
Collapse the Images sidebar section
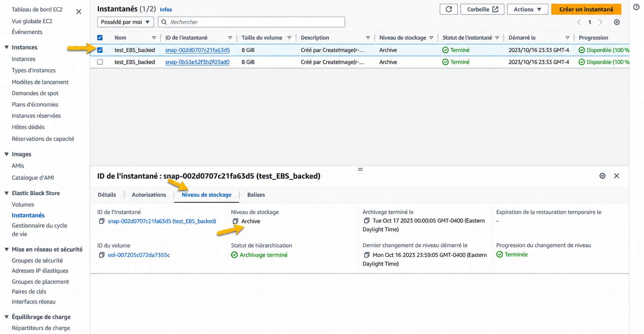pyautogui.click(x=7, y=154)
